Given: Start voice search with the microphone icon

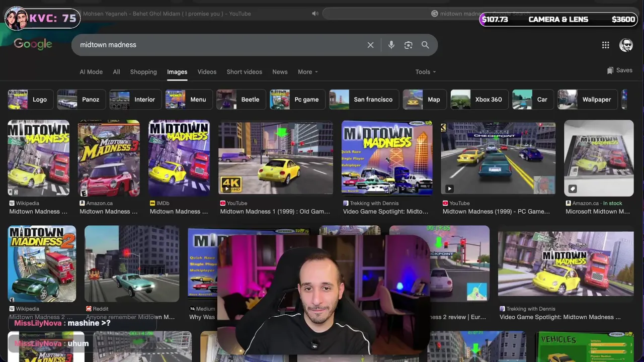Looking at the screenshot, I should pos(391,45).
